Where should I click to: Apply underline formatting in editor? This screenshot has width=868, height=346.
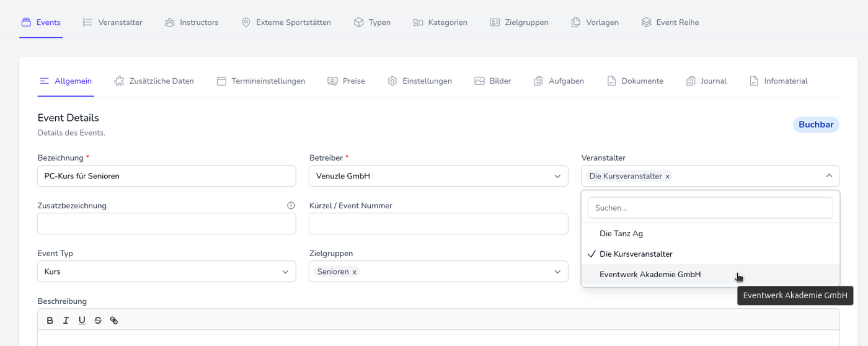coord(82,321)
